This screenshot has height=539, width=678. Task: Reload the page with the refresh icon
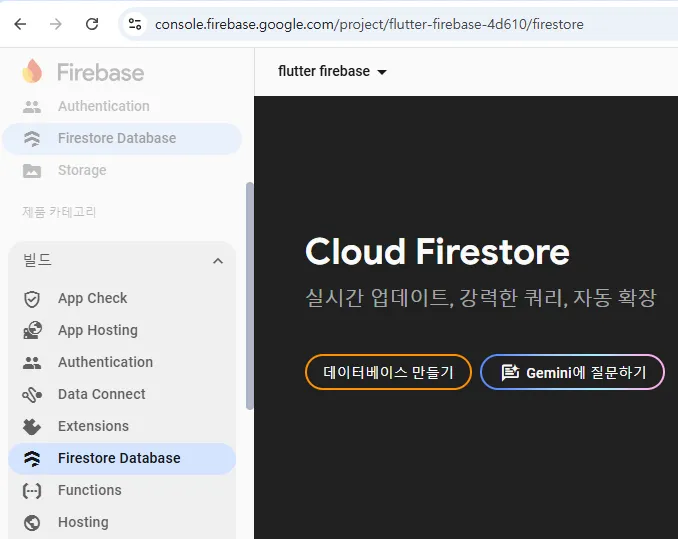point(92,24)
